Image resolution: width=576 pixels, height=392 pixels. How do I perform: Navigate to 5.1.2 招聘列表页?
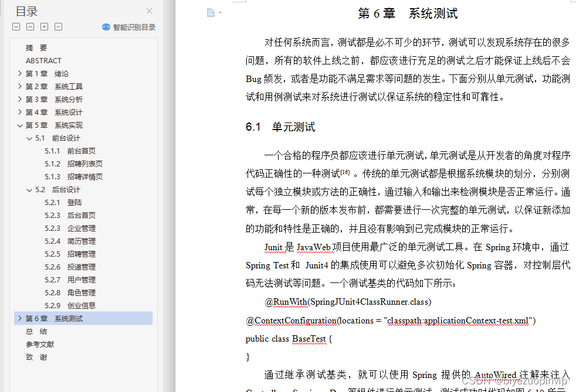coord(73,163)
